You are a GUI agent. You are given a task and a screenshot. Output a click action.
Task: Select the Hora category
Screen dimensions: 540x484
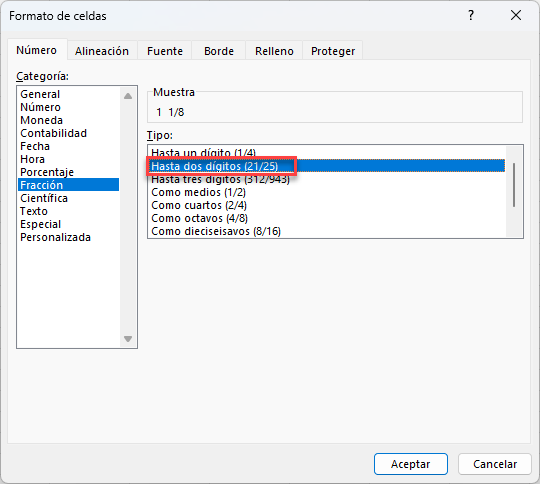point(69,159)
